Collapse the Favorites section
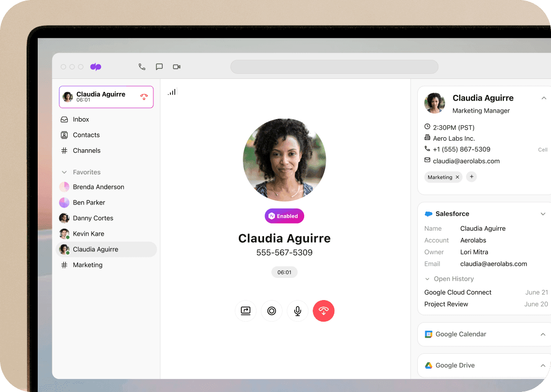This screenshot has width=551, height=392. (64, 172)
